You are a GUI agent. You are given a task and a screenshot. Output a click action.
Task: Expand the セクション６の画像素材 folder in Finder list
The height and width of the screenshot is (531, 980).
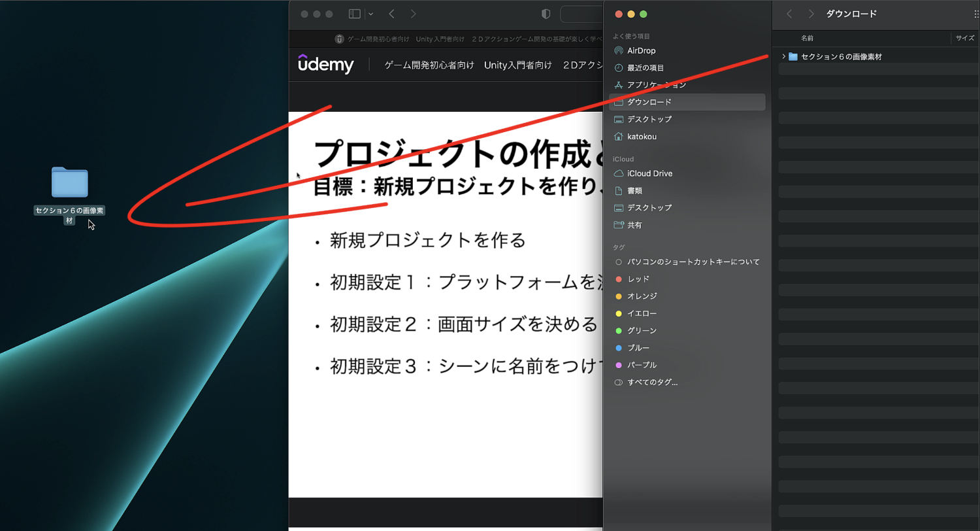[x=783, y=57]
